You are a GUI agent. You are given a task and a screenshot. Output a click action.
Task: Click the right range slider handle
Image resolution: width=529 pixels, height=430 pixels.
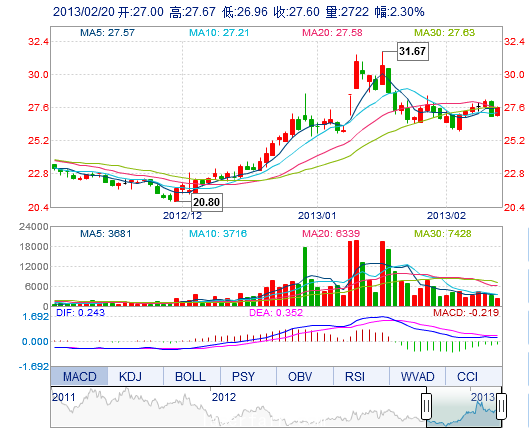(502, 406)
